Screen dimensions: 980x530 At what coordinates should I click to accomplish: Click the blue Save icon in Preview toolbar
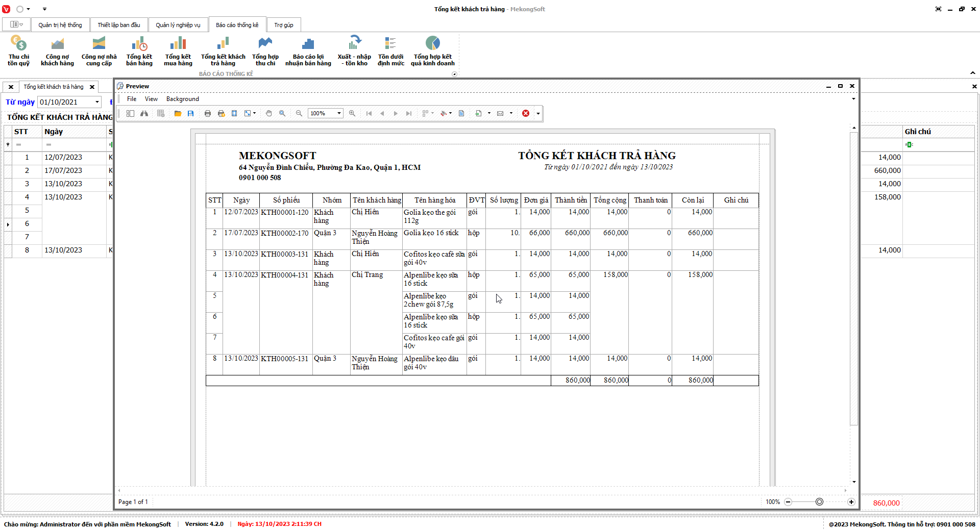pos(190,113)
